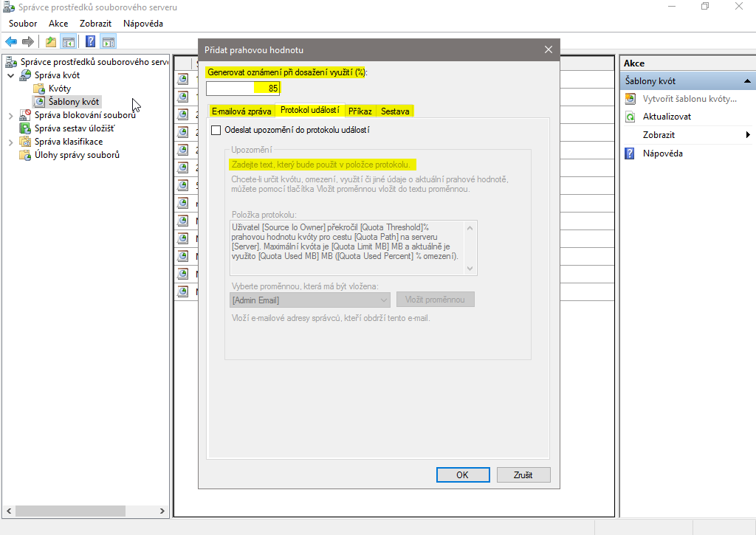Click the Správa blokování souborů icon
Image resolution: width=756 pixels, height=535 pixels.
point(25,115)
